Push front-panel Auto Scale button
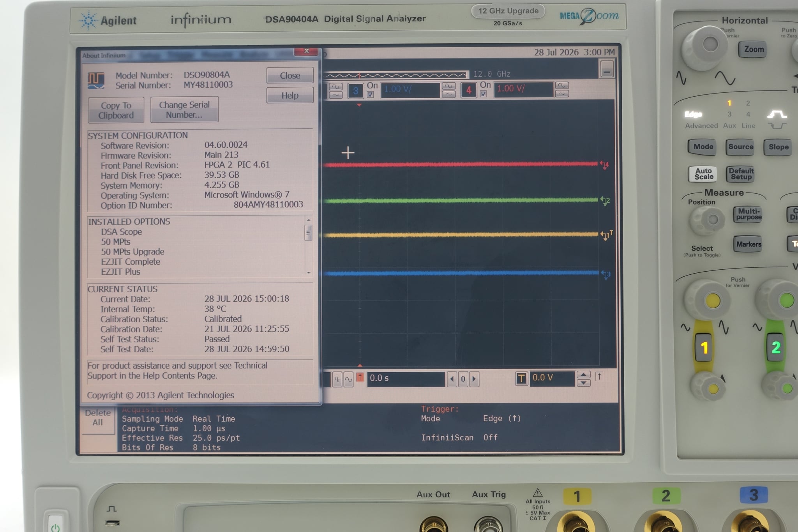The height and width of the screenshot is (532, 798). [703, 174]
